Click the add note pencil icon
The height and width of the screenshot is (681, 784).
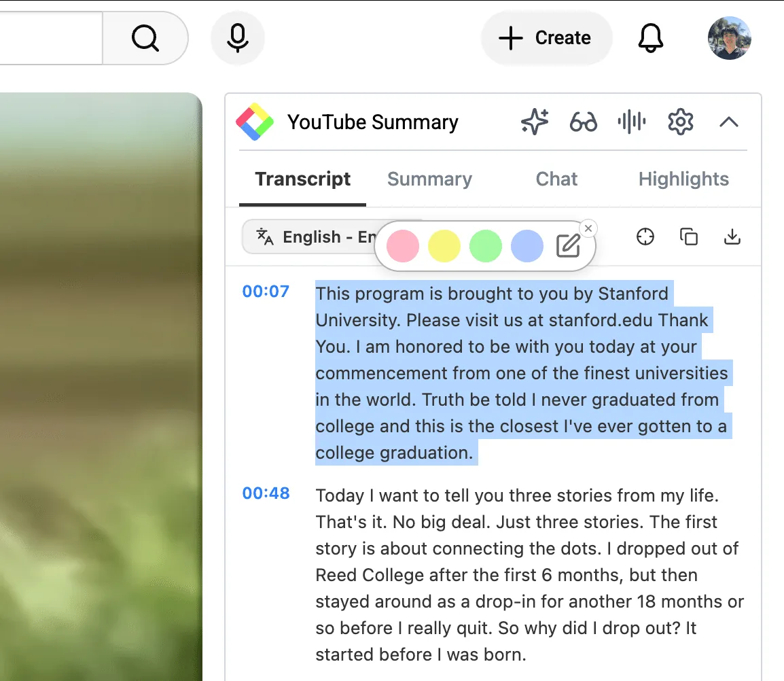click(x=569, y=245)
